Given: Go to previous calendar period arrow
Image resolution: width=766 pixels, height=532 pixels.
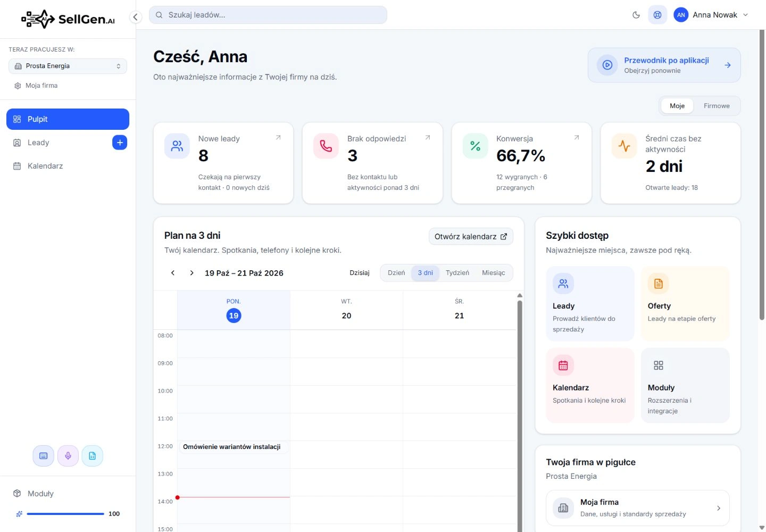Looking at the screenshot, I should pyautogui.click(x=173, y=273).
